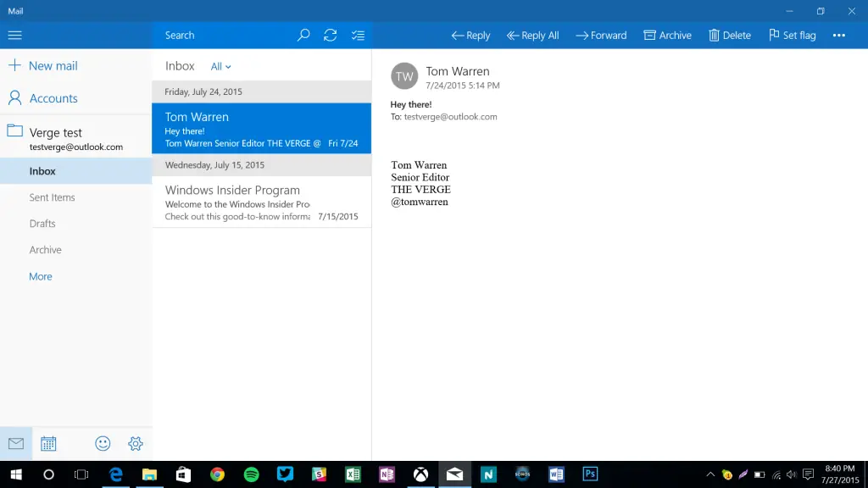Open Mail settings gear

[x=135, y=443]
